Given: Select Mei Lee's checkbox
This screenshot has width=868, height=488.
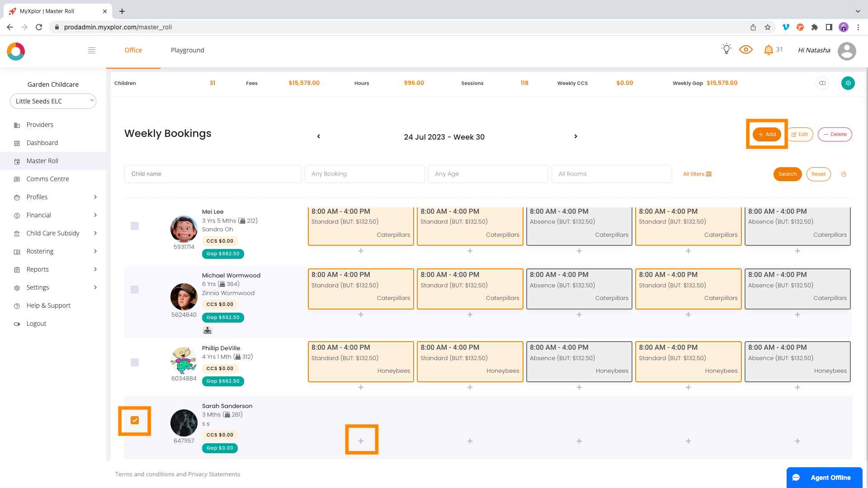Looking at the screenshot, I should pyautogui.click(x=135, y=226).
